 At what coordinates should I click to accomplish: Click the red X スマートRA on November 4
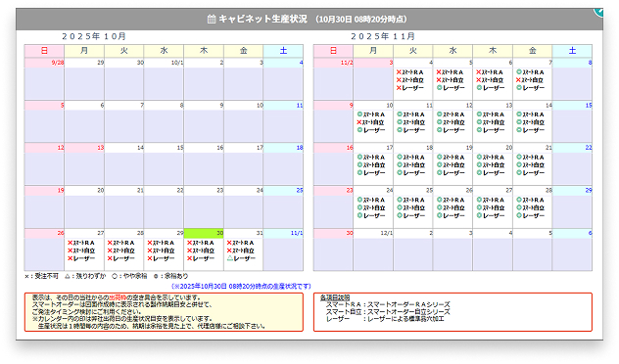click(409, 72)
